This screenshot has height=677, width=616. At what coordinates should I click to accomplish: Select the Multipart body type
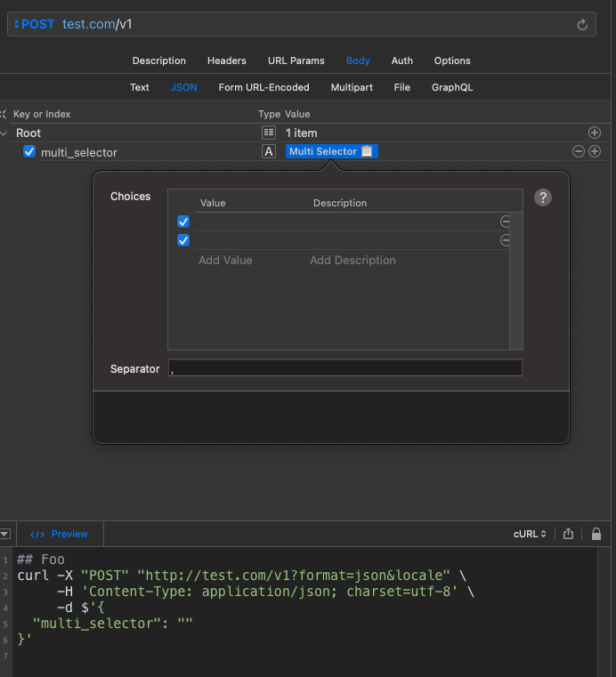click(x=352, y=88)
